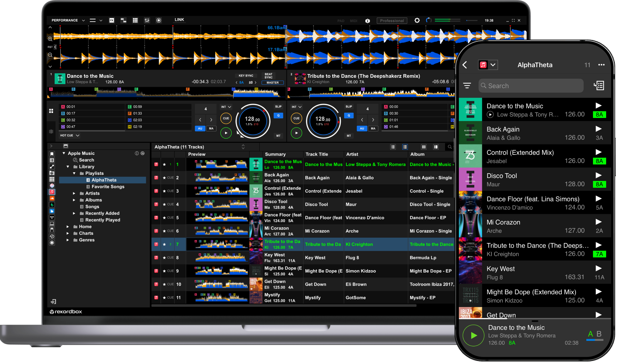Open the recording panel icon
The width and height of the screenshot is (644, 362).
159,20
